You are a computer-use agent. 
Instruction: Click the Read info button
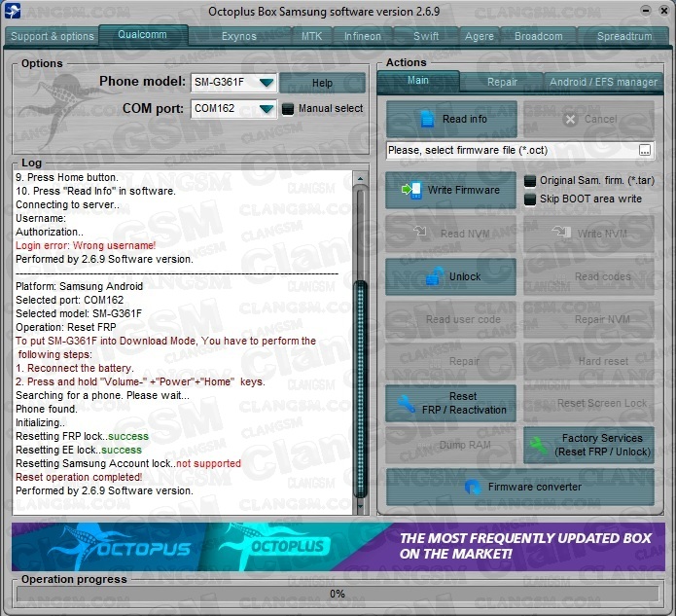tap(451, 119)
